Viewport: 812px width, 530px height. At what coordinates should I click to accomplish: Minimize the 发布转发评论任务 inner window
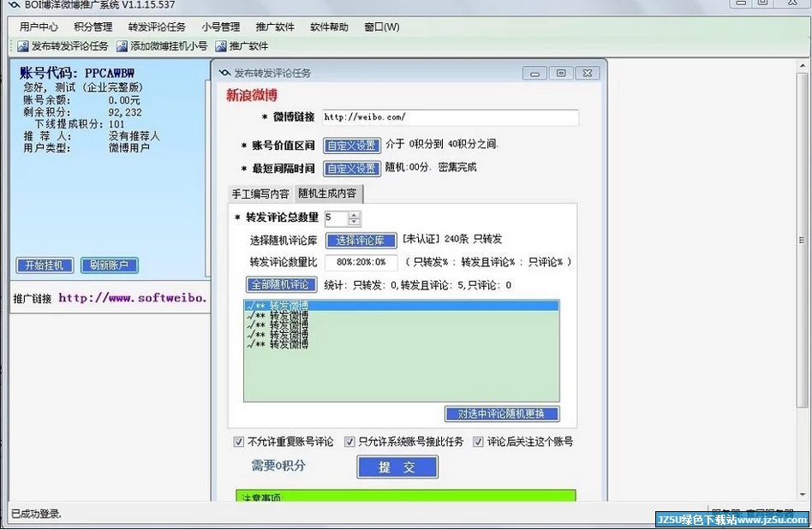(535, 73)
